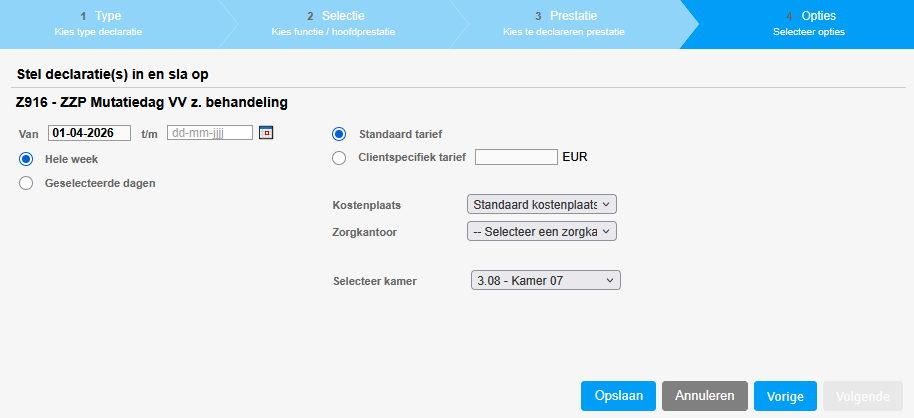Click the Van start date field
This screenshot has height=418, width=914.
click(89, 133)
